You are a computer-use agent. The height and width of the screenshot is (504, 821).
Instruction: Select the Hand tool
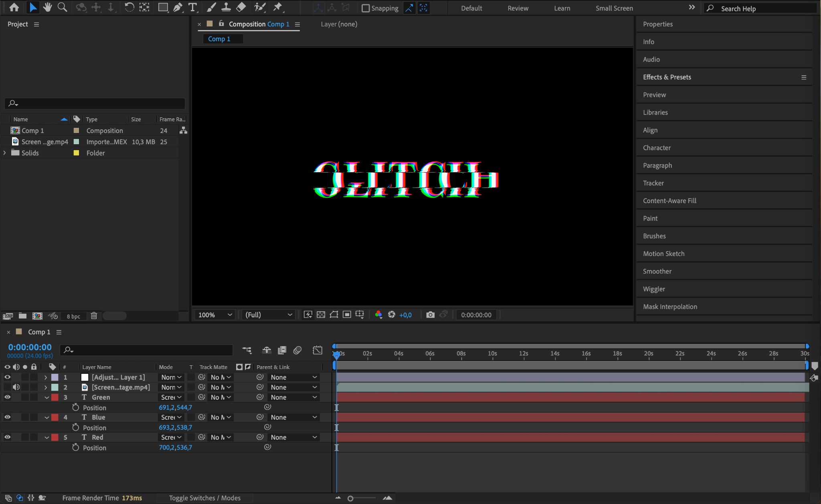(x=48, y=7)
